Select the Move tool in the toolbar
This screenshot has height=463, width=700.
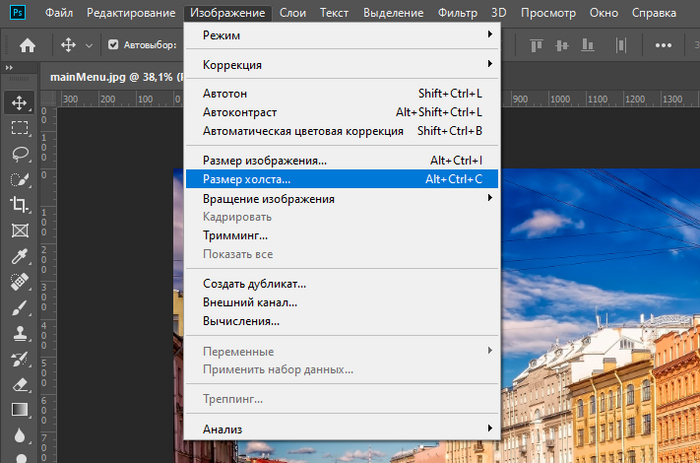coord(19,102)
